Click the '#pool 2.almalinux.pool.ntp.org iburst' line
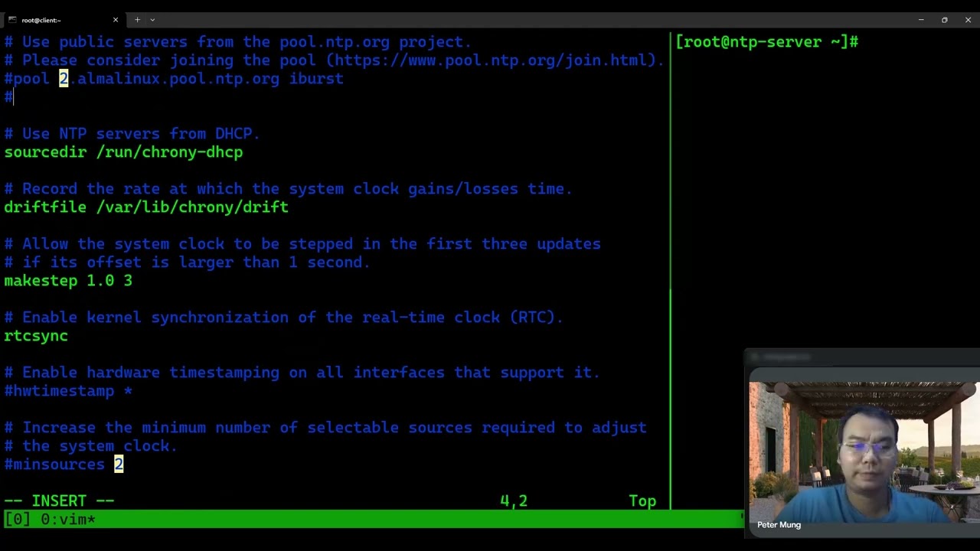This screenshot has height=551, width=980. click(x=174, y=79)
